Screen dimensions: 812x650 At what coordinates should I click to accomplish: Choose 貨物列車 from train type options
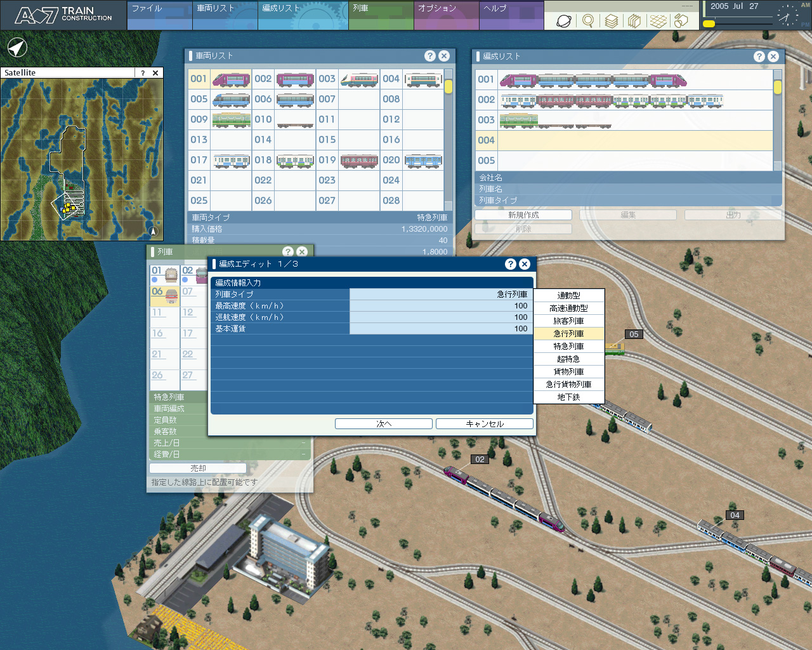coord(568,372)
